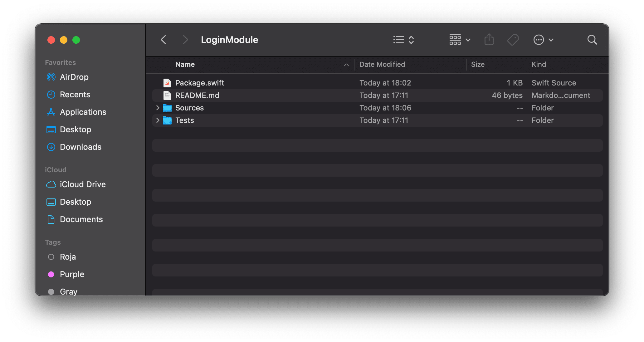Image resolution: width=644 pixels, height=342 pixels.
Task: Select the README.md file
Action: 197,95
